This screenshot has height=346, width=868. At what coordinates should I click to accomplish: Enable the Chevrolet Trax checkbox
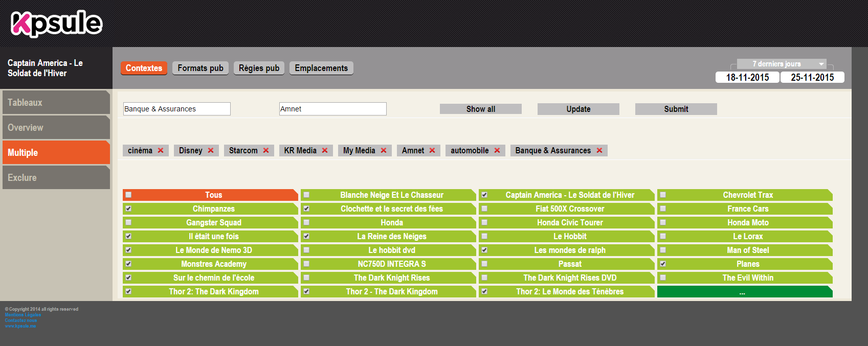663,195
